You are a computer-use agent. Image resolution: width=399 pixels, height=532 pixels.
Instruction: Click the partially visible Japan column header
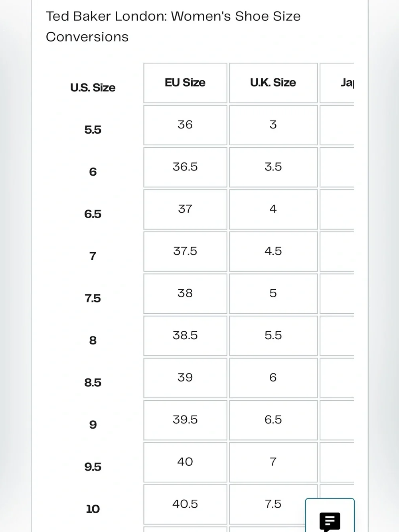(337, 83)
